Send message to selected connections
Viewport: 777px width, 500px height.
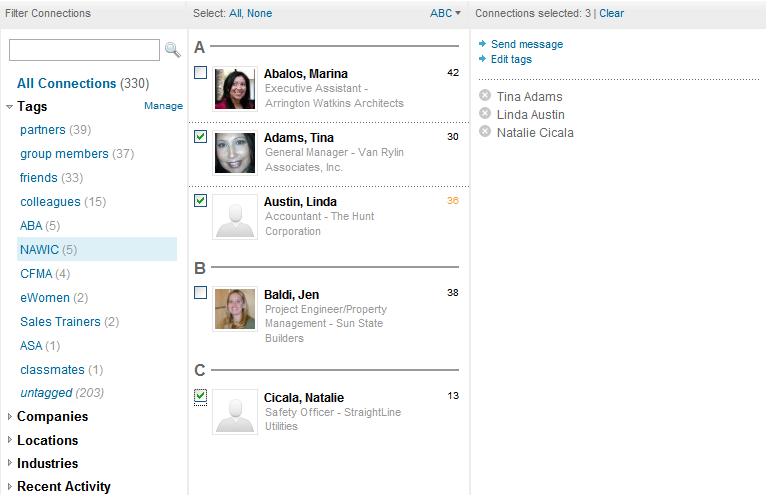[x=527, y=44]
